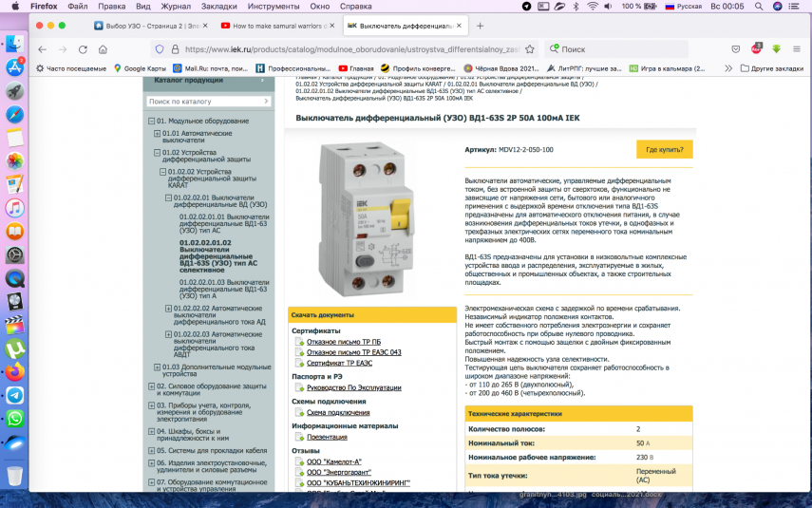Click the Поиск по каталогу field
The width and height of the screenshot is (812, 508).
(209, 102)
